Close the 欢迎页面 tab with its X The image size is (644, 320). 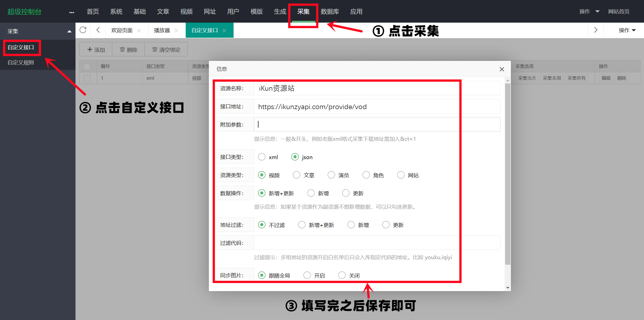click(139, 31)
